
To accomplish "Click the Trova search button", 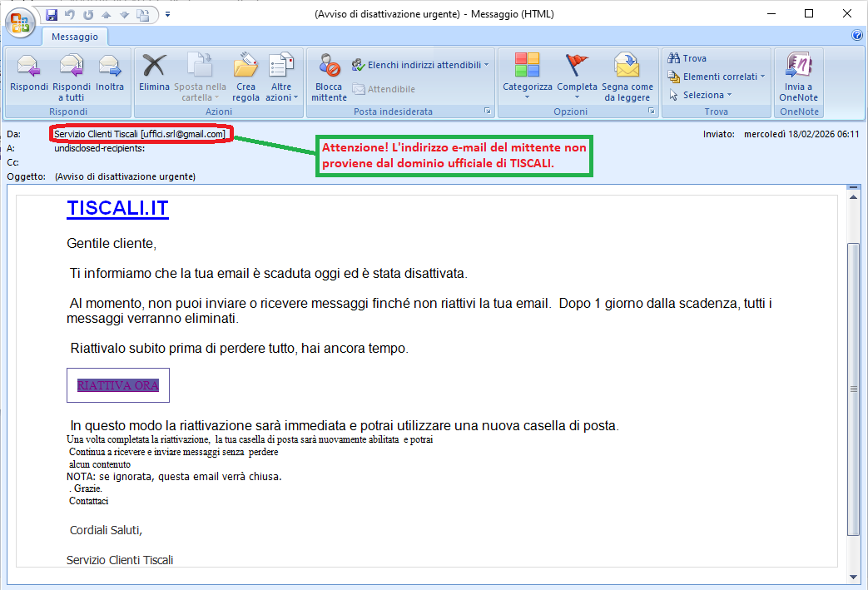I will [x=687, y=58].
